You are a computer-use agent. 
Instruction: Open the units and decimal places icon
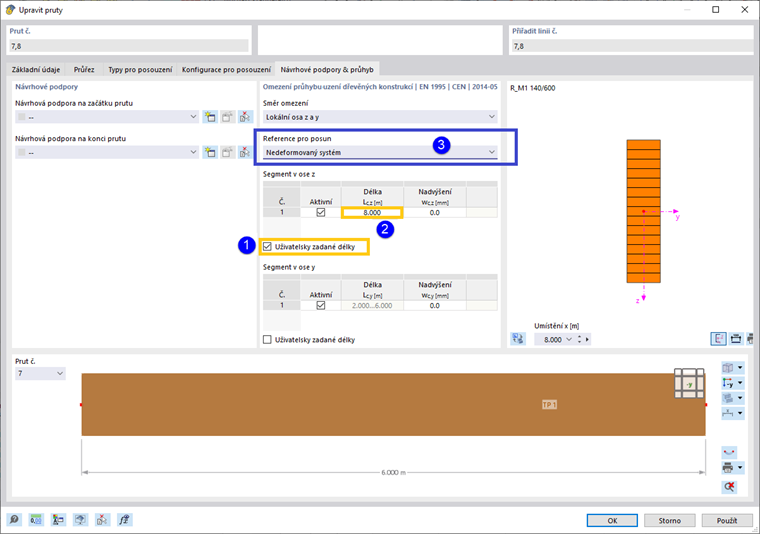36,520
